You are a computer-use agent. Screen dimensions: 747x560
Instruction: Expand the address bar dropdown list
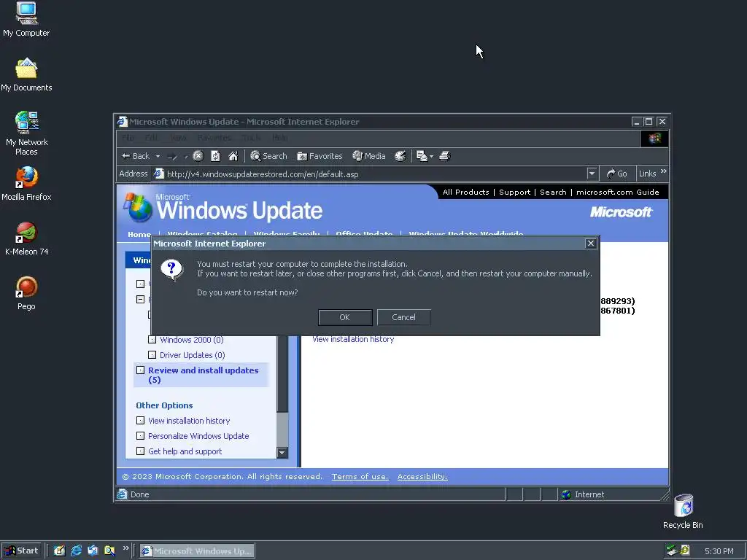(x=592, y=174)
